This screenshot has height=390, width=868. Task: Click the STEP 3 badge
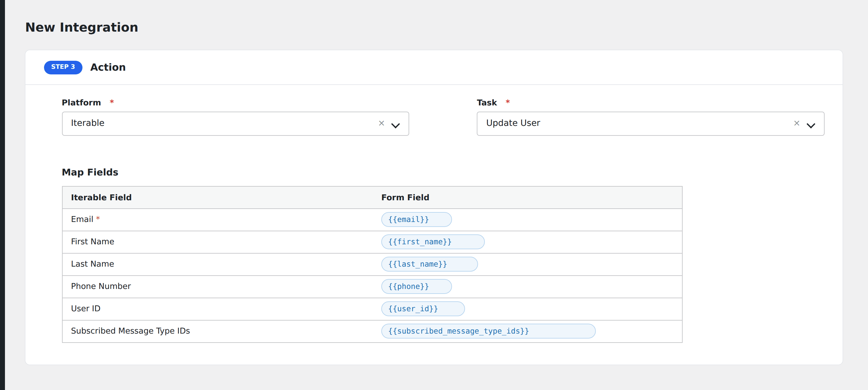(63, 67)
